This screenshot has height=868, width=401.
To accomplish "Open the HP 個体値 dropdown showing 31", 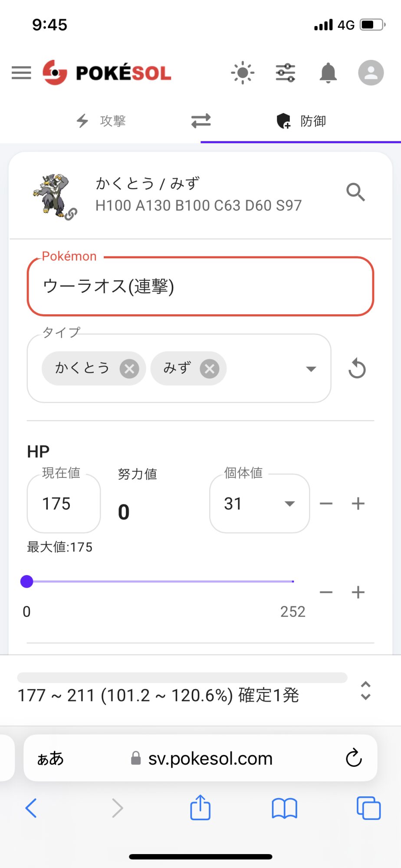I will [259, 503].
